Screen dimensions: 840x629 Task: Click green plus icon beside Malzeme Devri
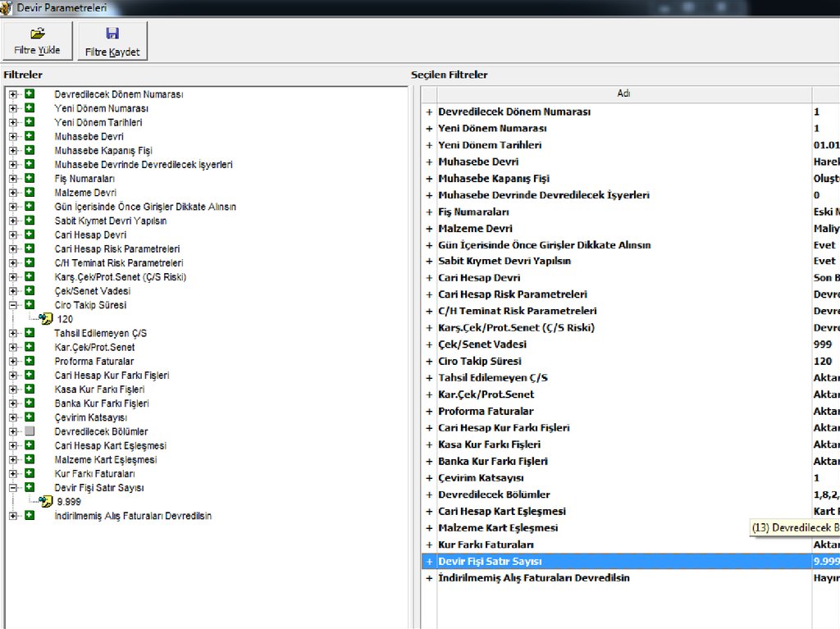30,192
